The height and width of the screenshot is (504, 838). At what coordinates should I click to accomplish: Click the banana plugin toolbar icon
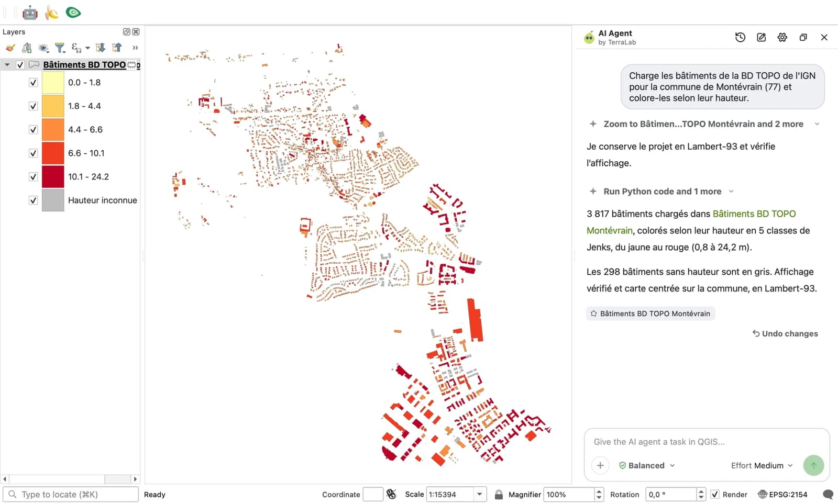pyautogui.click(x=51, y=12)
